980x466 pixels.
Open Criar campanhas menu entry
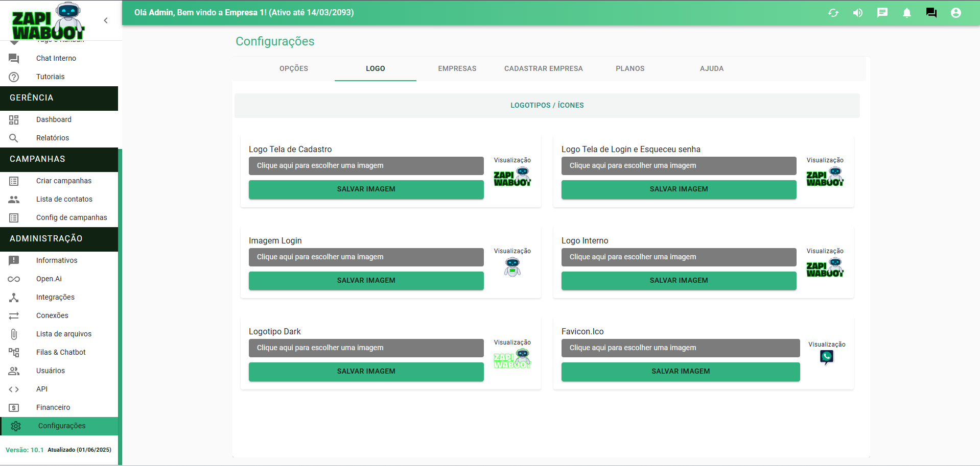(x=59, y=181)
